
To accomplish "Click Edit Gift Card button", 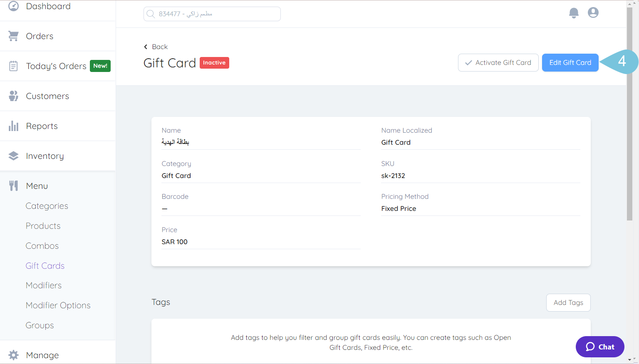I will click(570, 63).
